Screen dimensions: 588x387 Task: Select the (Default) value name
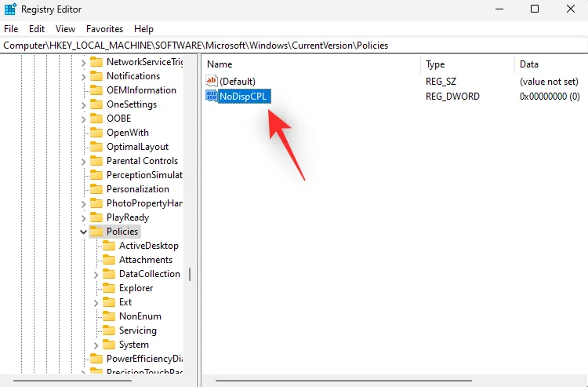pos(238,82)
